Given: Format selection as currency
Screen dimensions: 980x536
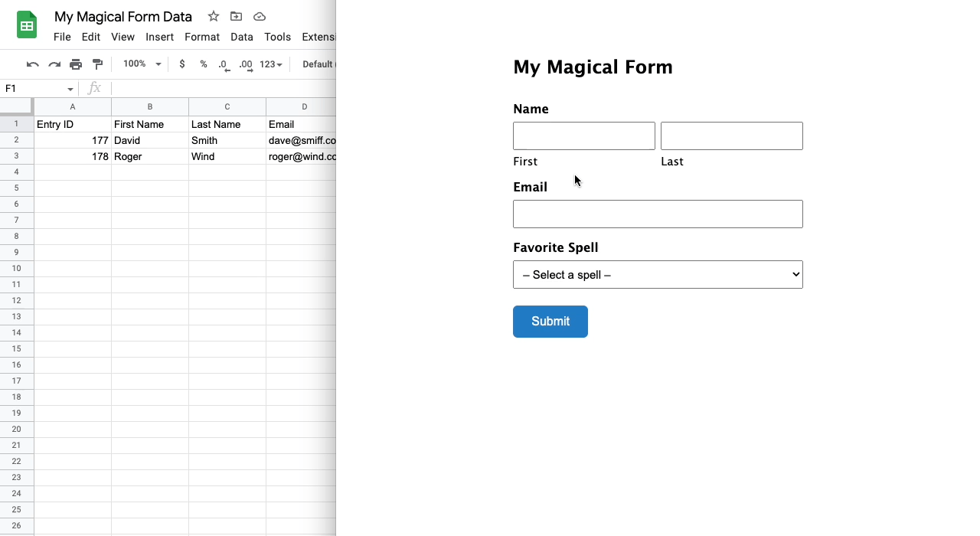Looking at the screenshot, I should pos(181,64).
